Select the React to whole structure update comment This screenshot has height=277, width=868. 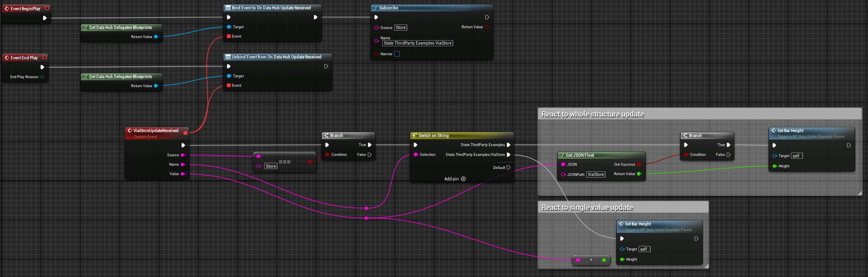[592, 114]
